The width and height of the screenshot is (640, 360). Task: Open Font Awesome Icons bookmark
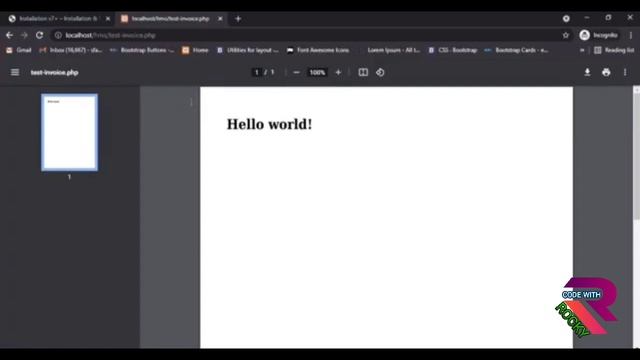pyautogui.click(x=318, y=50)
